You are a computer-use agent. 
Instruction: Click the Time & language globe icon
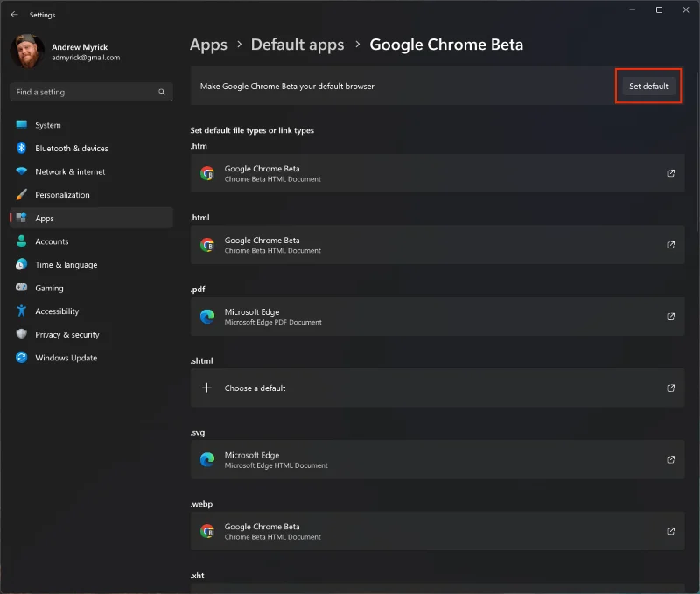(21, 264)
